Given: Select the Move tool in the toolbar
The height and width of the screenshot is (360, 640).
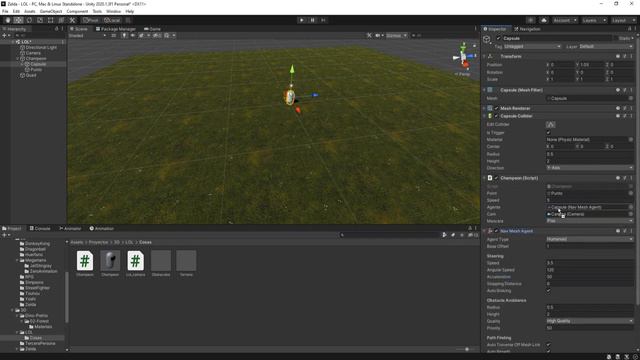Looking at the screenshot, I should 18,20.
